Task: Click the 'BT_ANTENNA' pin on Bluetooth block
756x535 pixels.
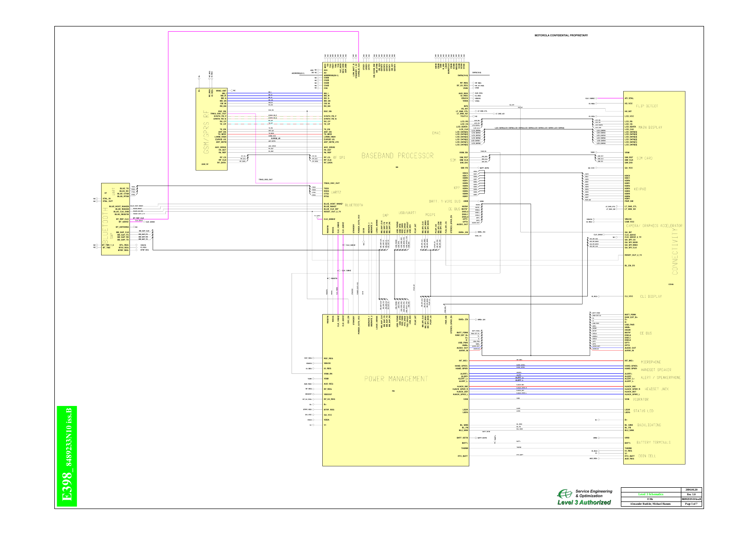Action: [x=122, y=227]
